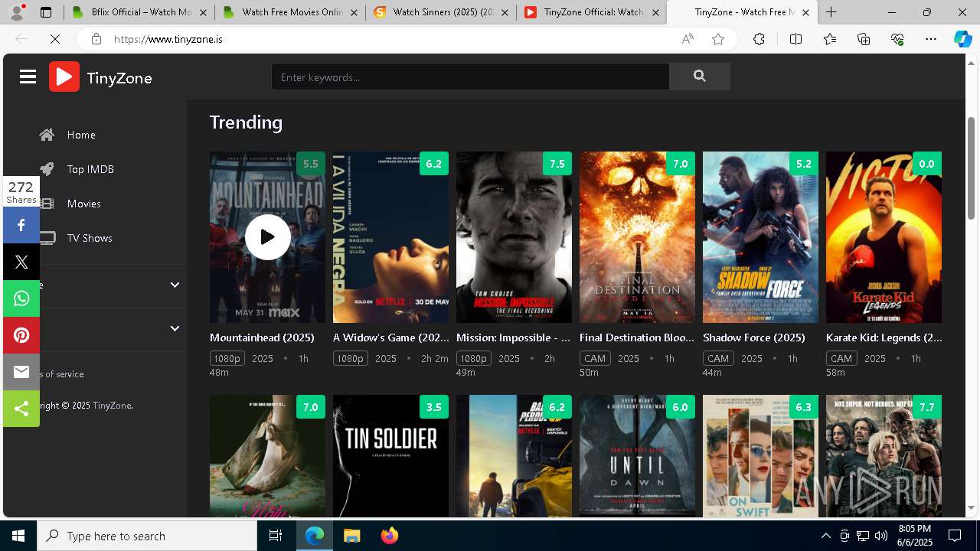Click the Home house icon

tap(47, 135)
